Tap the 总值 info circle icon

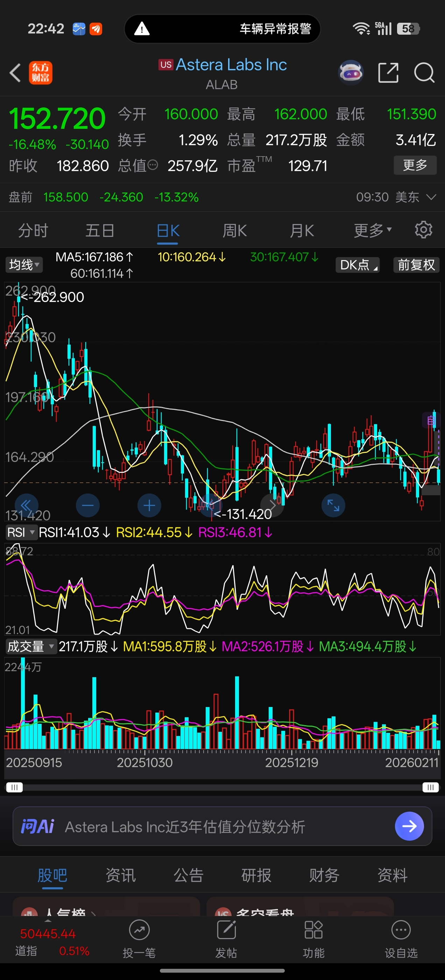pyautogui.click(x=153, y=165)
